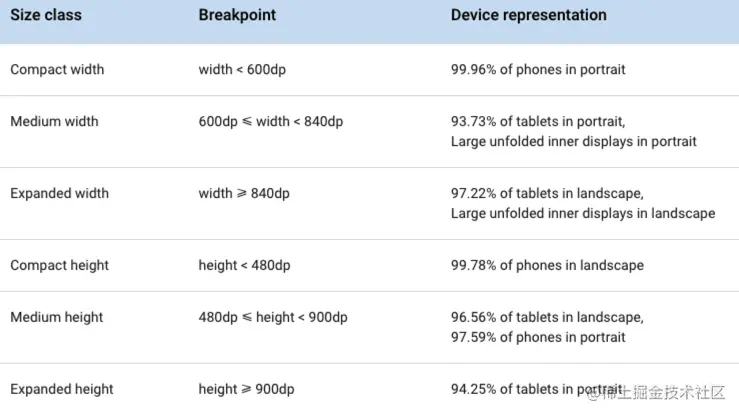Select the Compact height cell
Screen dimensions: 739x415
click(59, 266)
